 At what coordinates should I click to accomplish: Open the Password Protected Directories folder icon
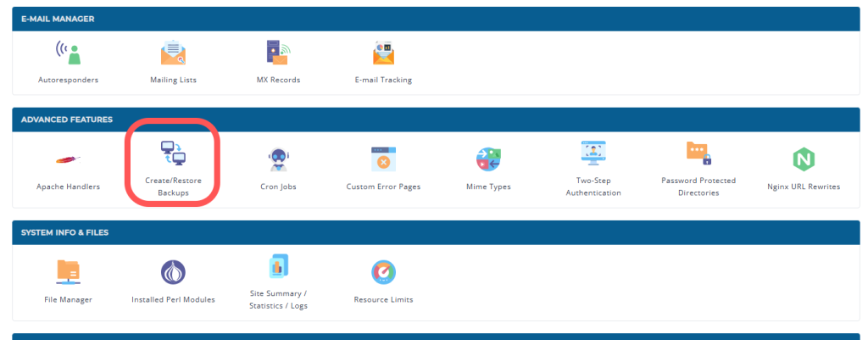[698, 153]
